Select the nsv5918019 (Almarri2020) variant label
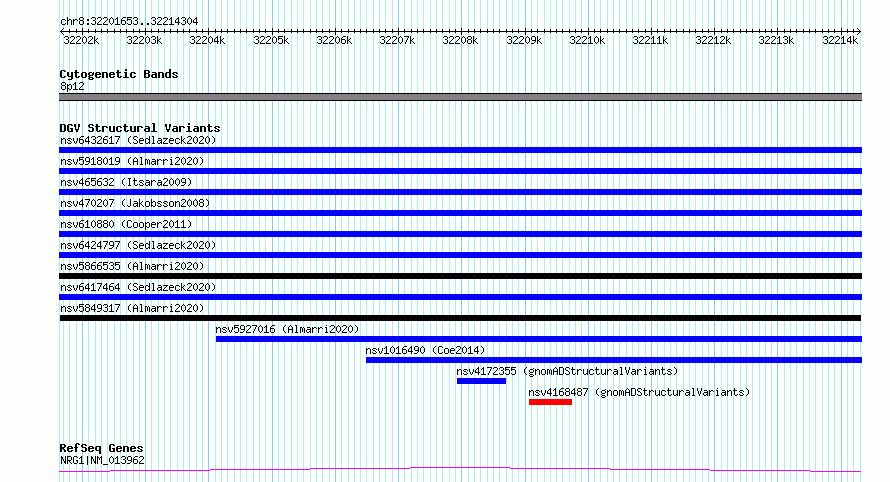Image resolution: width=890 pixels, height=482 pixels. 132,161
